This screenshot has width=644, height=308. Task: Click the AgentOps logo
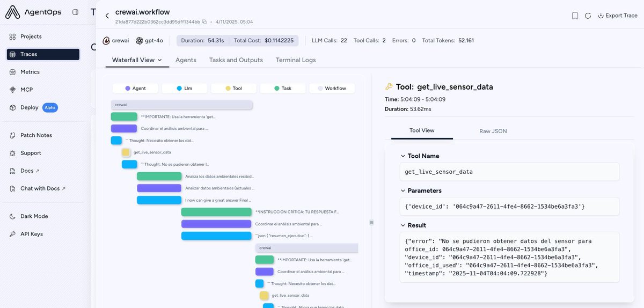coord(34,12)
